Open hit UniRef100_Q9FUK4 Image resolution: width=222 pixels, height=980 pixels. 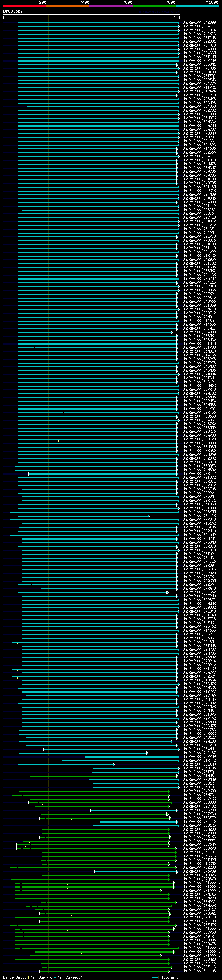click(199, 30)
